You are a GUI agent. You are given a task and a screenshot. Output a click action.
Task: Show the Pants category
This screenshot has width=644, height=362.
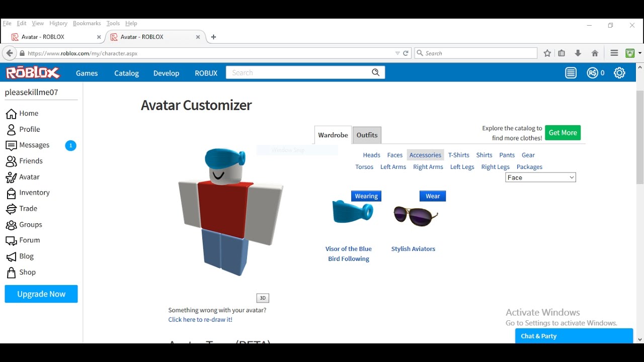click(x=507, y=155)
